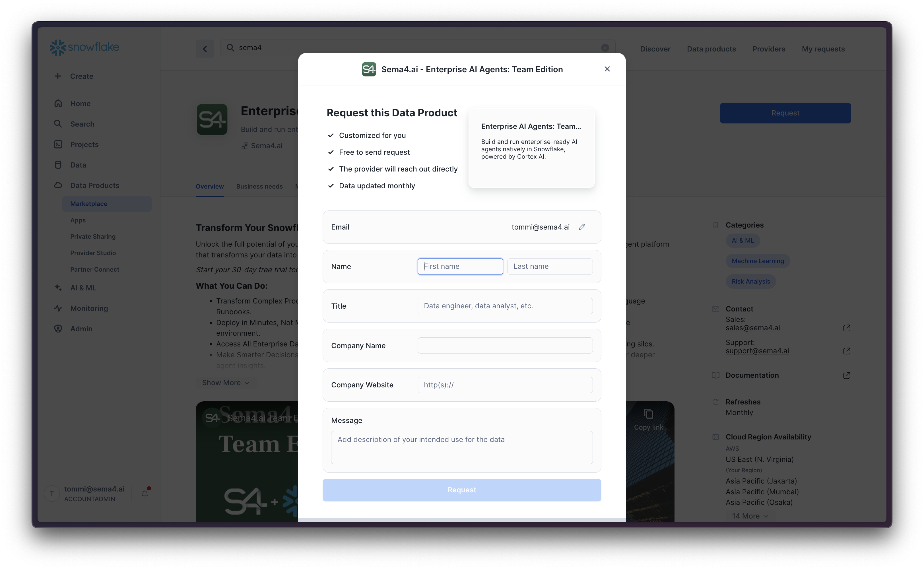Click the Title input field
This screenshot has height=570, width=924.
click(505, 306)
